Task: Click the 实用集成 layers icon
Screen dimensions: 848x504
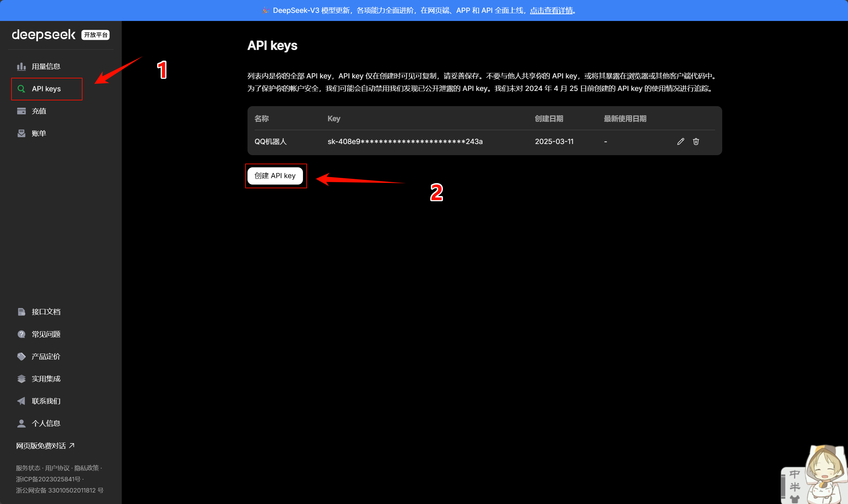Action: point(21,379)
